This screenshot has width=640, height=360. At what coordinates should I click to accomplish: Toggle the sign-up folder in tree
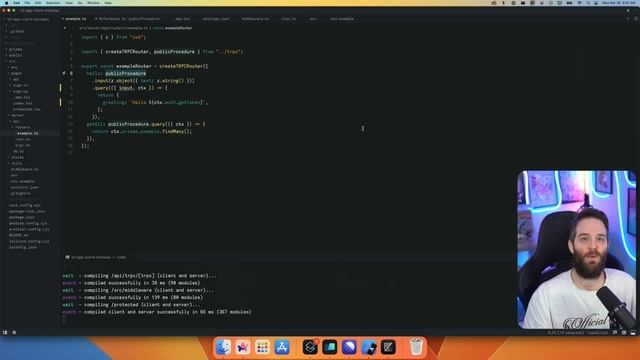pyautogui.click(x=20, y=91)
